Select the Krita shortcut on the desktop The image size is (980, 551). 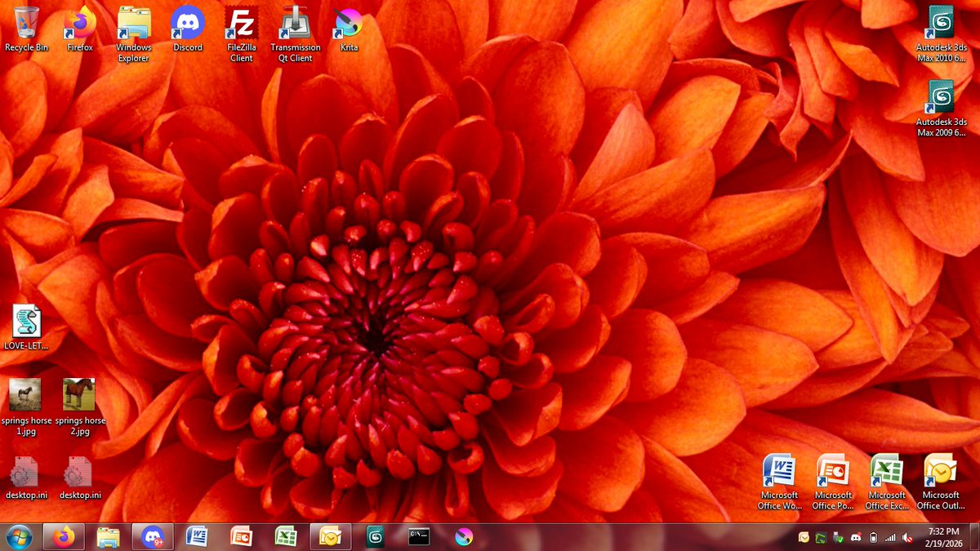349,29
